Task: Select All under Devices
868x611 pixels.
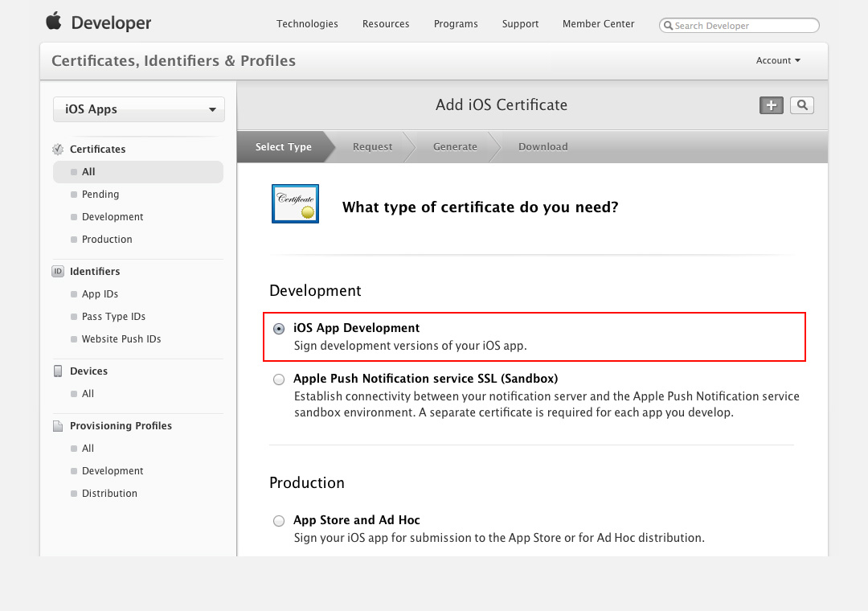Action: [x=88, y=394]
